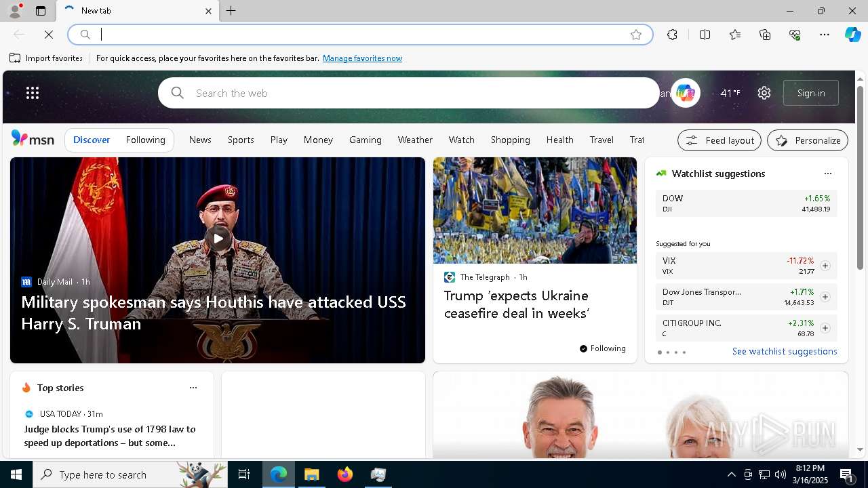Image resolution: width=868 pixels, height=488 pixels.
Task: Open the DOW index row
Action: pos(746,203)
